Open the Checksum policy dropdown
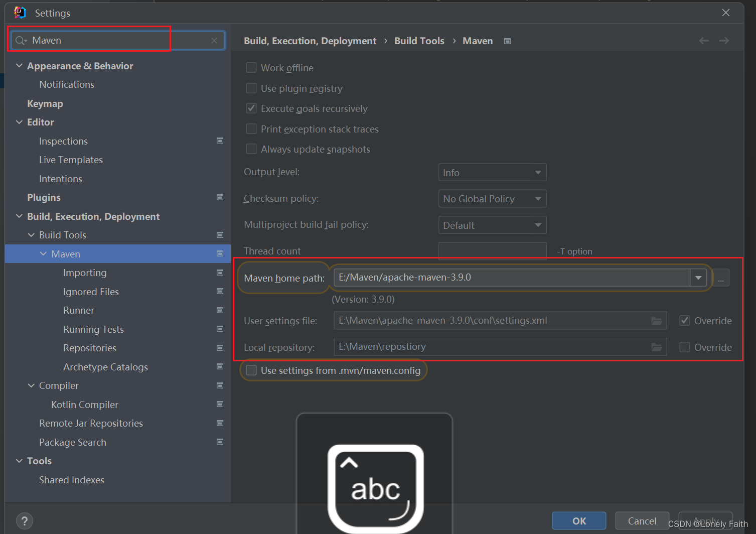The image size is (756, 534). [x=492, y=198]
